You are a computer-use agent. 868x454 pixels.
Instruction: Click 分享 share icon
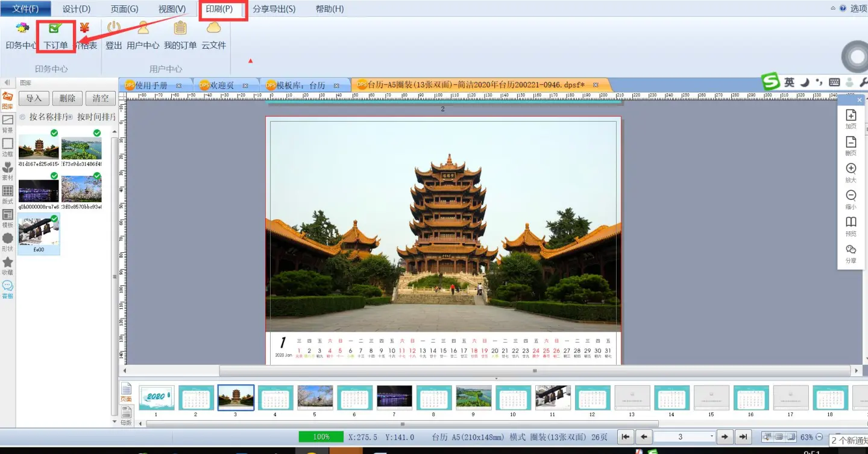[x=851, y=253]
